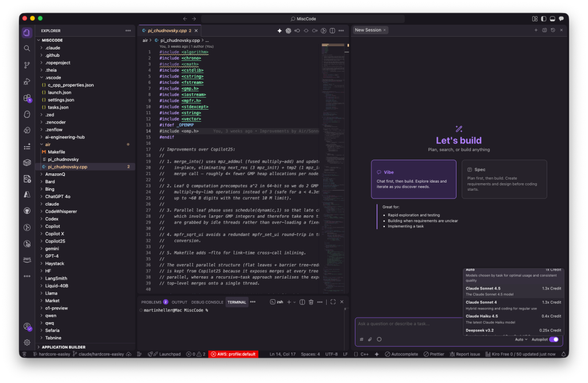Toggle Prettier in the status bar
Viewport: 588px width, 383px height.
(434, 354)
